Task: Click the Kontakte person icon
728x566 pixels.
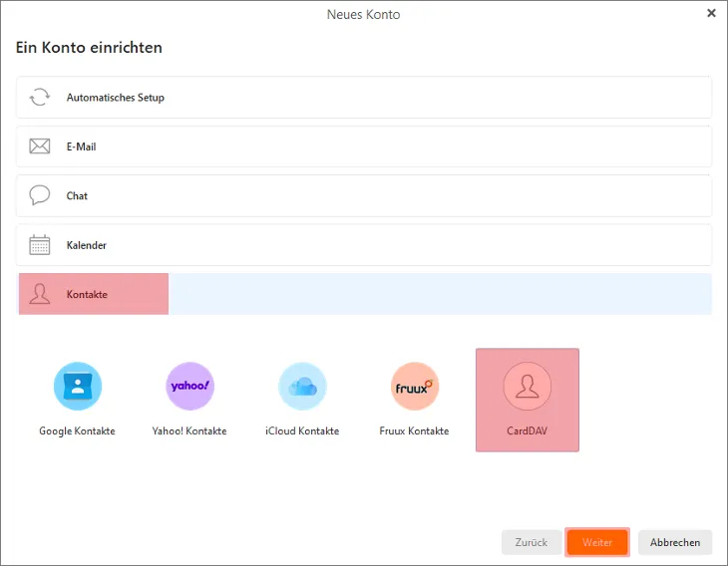Action: coord(40,294)
